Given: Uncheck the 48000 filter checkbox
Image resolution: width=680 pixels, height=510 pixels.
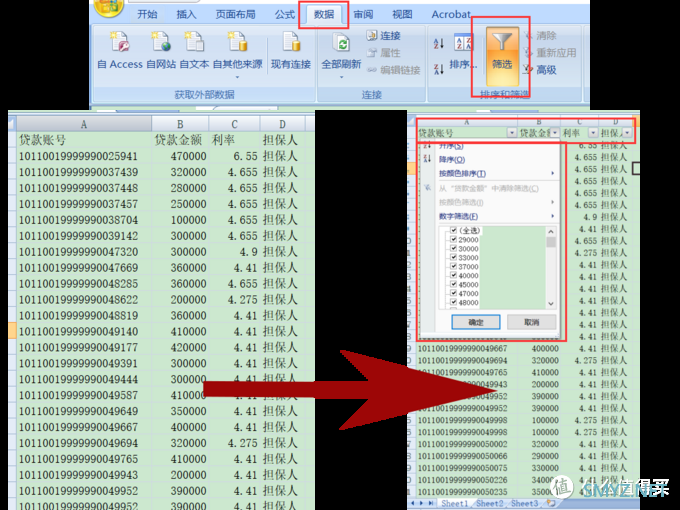Looking at the screenshot, I should pyautogui.click(x=453, y=302).
